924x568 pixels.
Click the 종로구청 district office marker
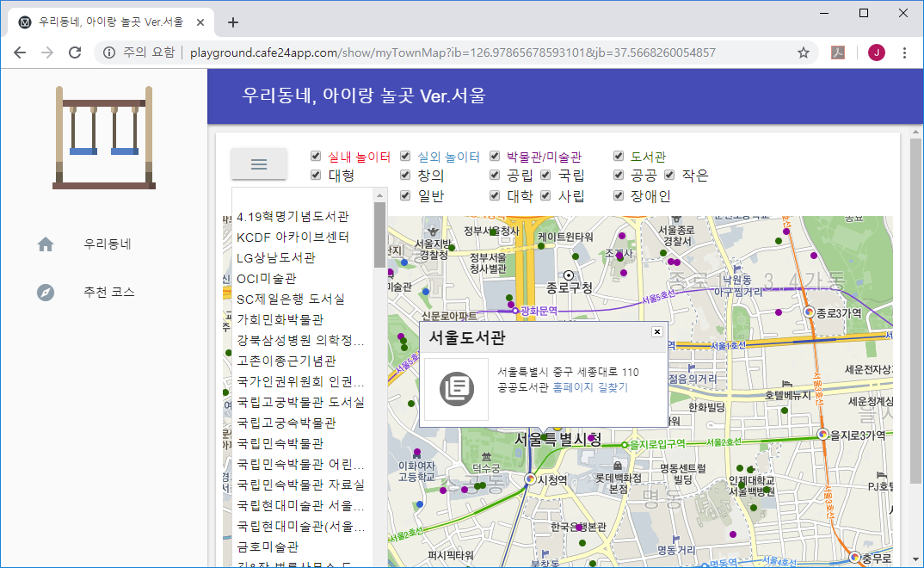coord(569,275)
